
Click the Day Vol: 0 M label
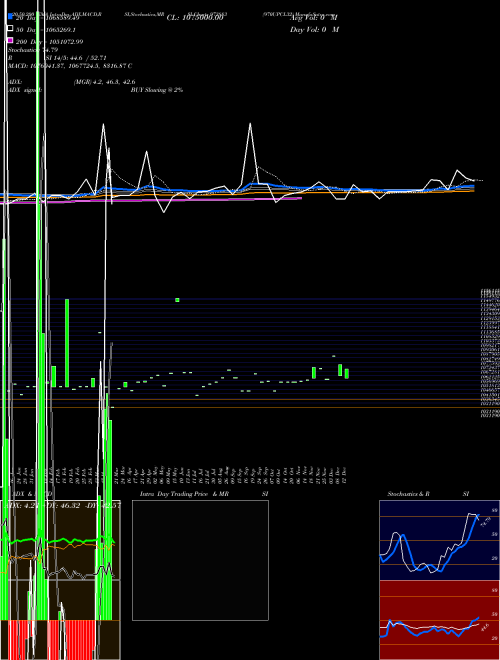(x=314, y=29)
